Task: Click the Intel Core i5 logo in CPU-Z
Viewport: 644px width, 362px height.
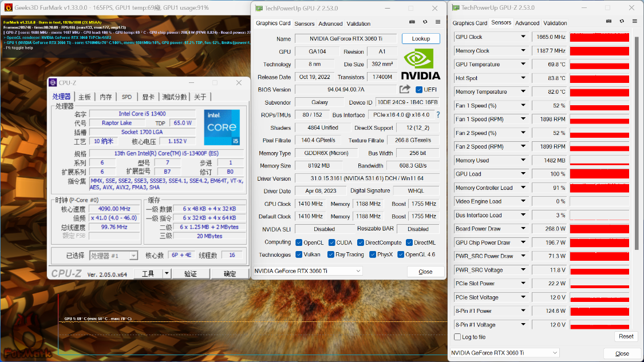Action: coord(222,127)
